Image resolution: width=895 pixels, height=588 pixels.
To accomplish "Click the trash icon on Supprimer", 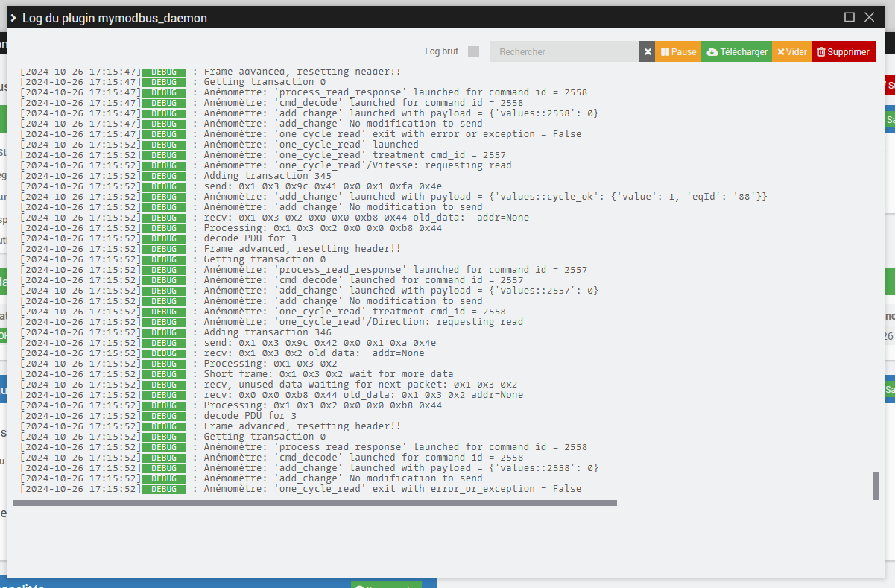I will tap(821, 52).
